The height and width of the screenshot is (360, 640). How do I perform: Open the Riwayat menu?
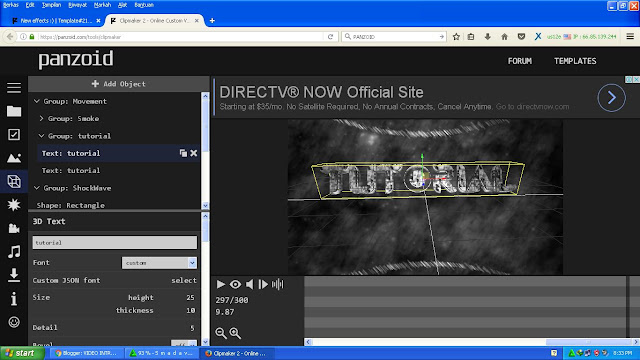[x=78, y=5]
